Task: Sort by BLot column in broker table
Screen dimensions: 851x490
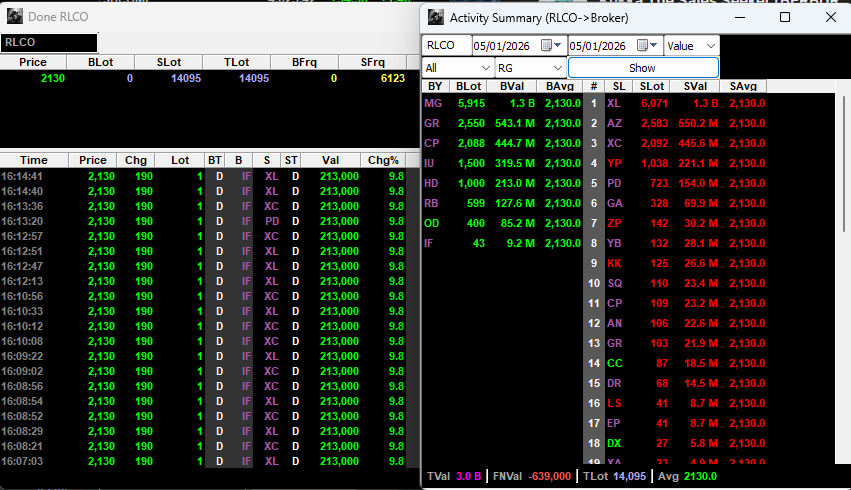Action: tap(468, 87)
